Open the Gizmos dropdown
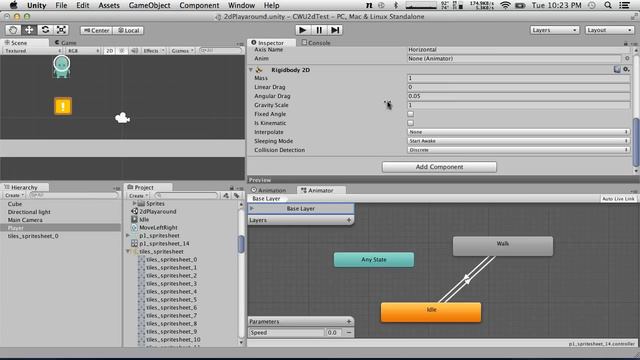Screen dimensions: 640x360 pos(182,51)
